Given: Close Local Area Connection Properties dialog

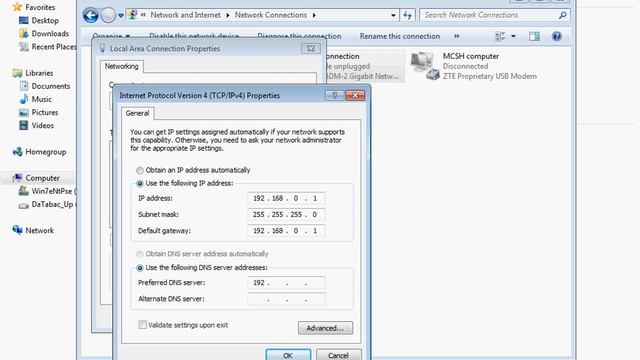Looking at the screenshot, I should pyautogui.click(x=311, y=49).
